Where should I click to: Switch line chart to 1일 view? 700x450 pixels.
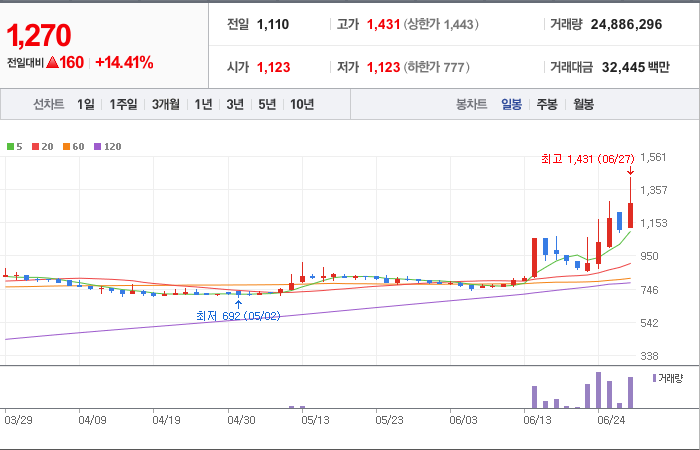click(x=86, y=104)
